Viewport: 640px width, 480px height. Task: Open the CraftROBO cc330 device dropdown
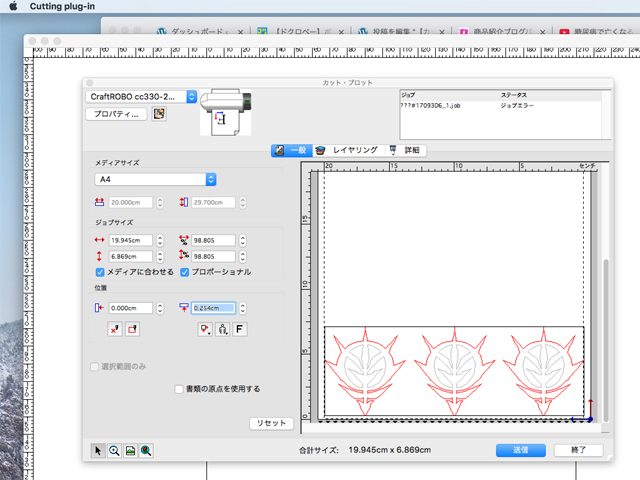click(x=141, y=97)
